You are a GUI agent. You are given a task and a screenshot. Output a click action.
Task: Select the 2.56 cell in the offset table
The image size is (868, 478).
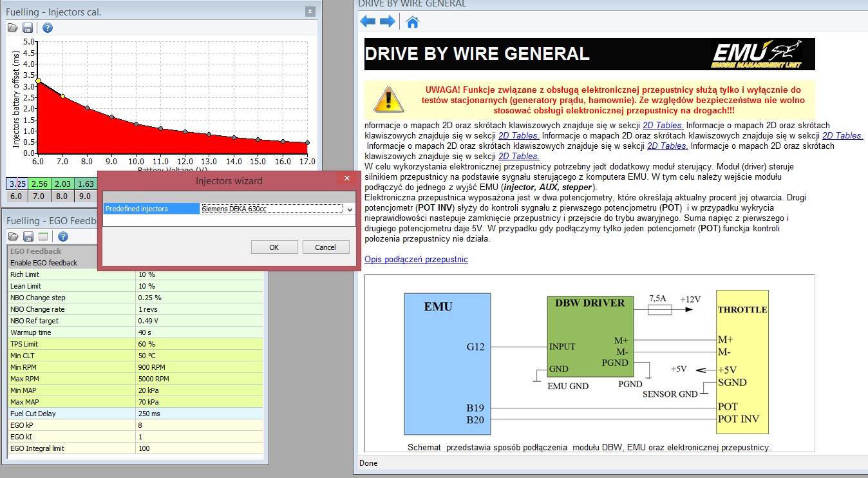[40, 184]
